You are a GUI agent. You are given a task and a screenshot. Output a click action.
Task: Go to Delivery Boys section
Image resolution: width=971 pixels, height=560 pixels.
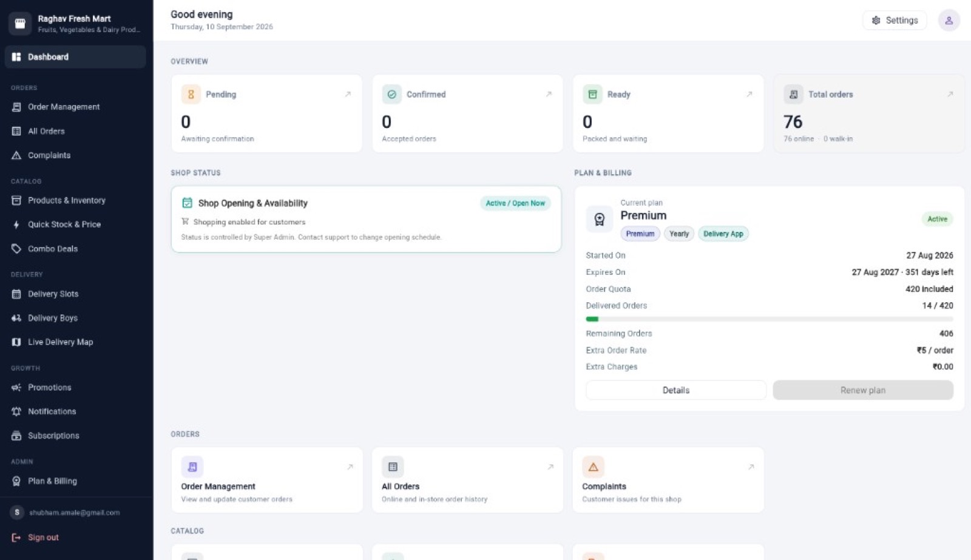pos(75,318)
